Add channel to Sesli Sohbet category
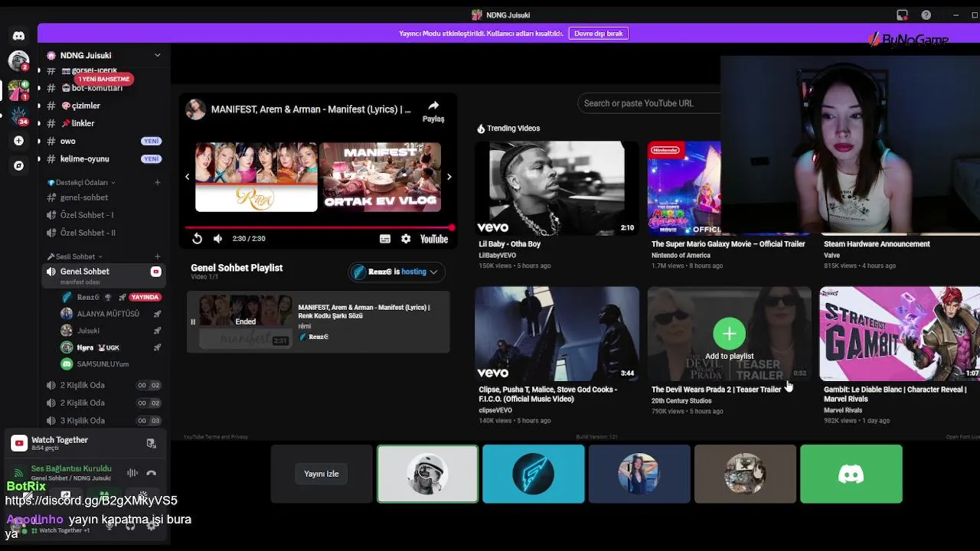This screenshot has height=551, width=980. click(x=158, y=256)
